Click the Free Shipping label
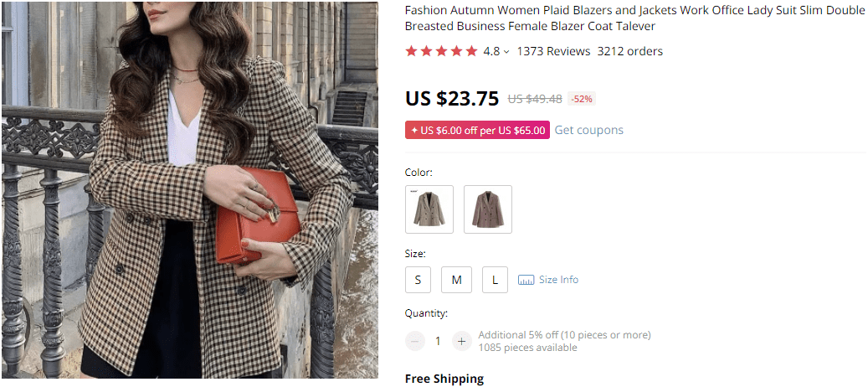 pyautogui.click(x=444, y=379)
